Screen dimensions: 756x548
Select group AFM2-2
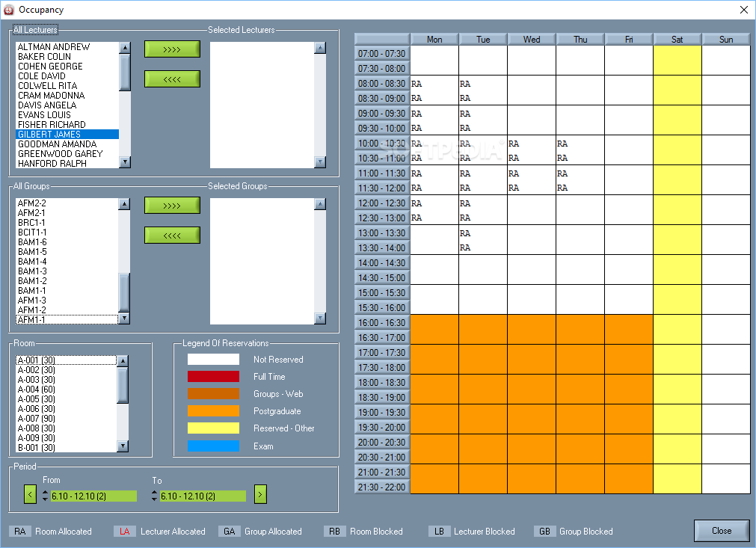click(x=67, y=203)
